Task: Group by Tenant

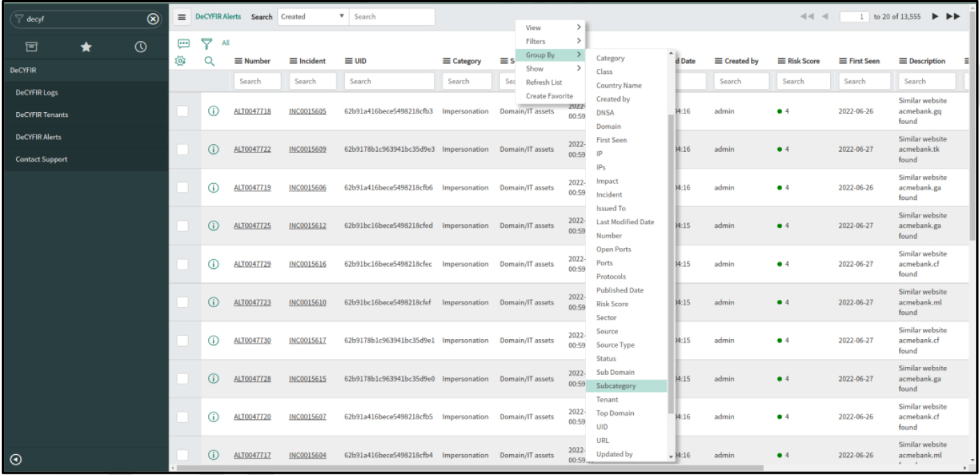Action: (627, 400)
